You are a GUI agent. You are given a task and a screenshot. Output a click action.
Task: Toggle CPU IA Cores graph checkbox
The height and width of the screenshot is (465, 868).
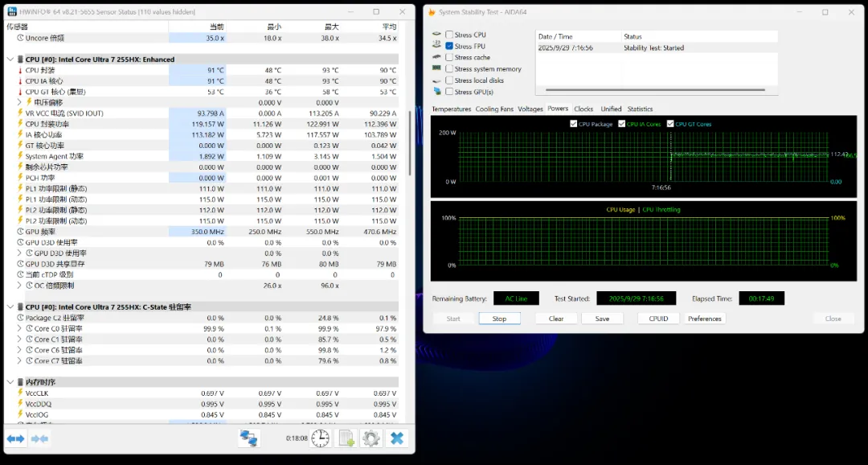(x=621, y=124)
